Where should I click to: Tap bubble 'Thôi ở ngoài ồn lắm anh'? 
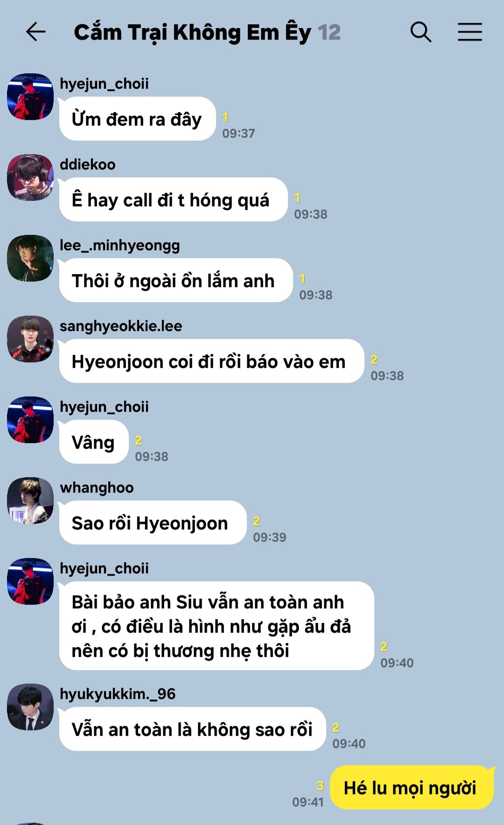point(176,280)
